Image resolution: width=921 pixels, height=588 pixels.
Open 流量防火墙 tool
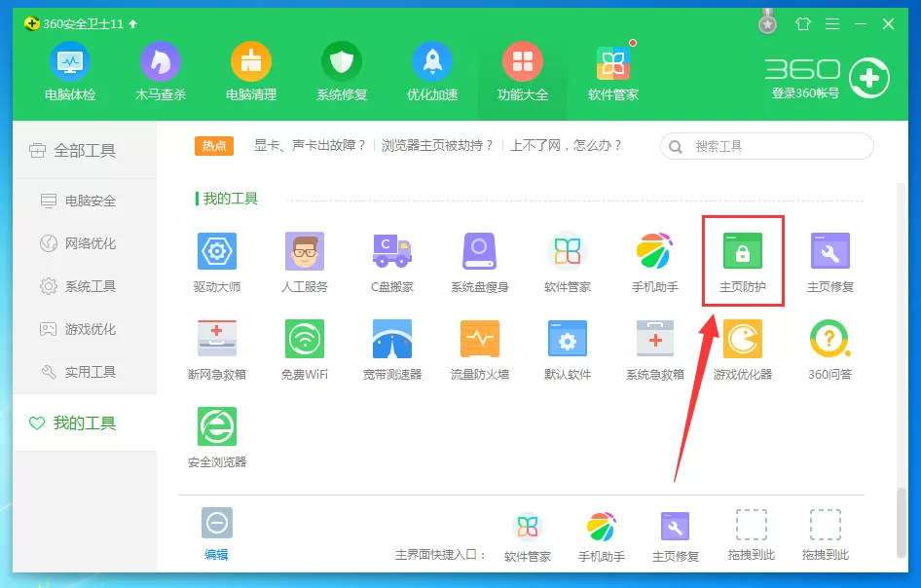click(x=479, y=349)
